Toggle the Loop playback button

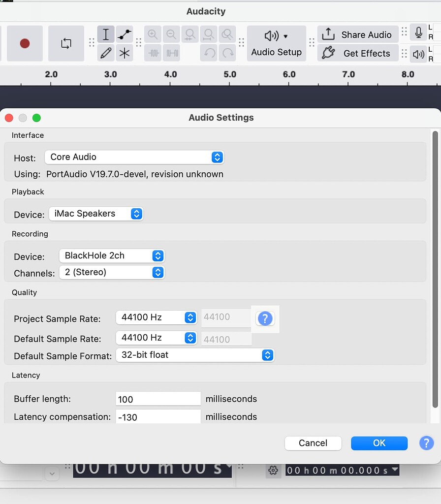coord(66,43)
